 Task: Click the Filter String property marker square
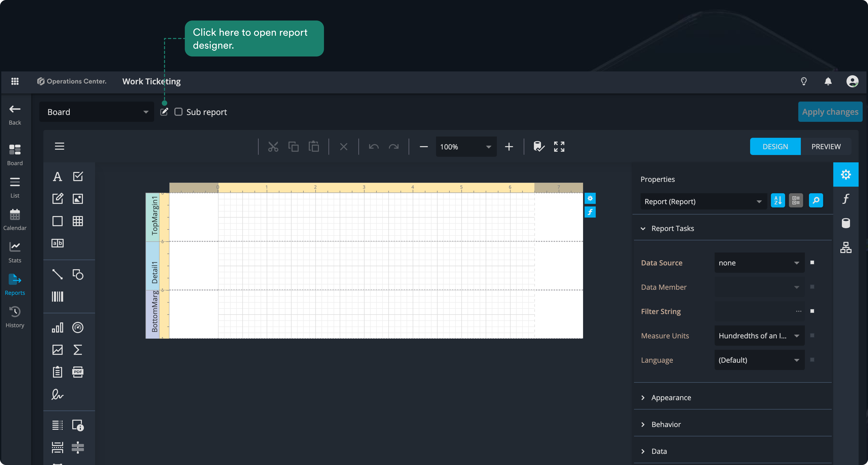point(812,311)
